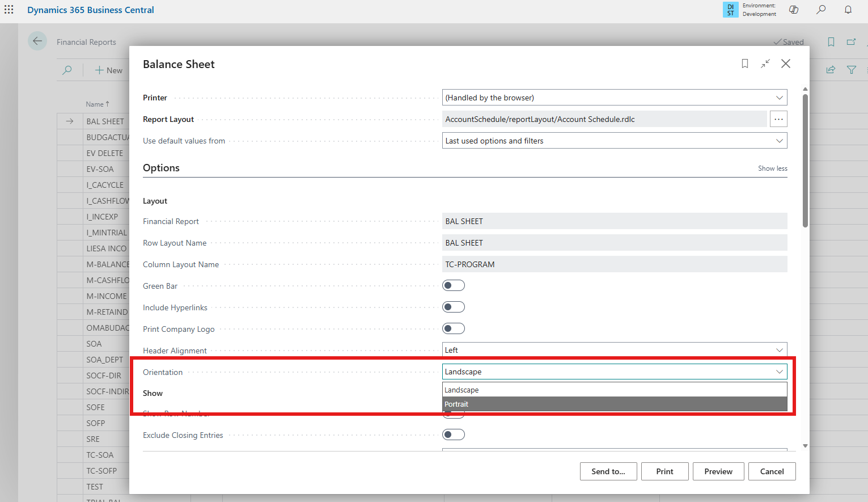Select TC-SOFP row

(101, 471)
